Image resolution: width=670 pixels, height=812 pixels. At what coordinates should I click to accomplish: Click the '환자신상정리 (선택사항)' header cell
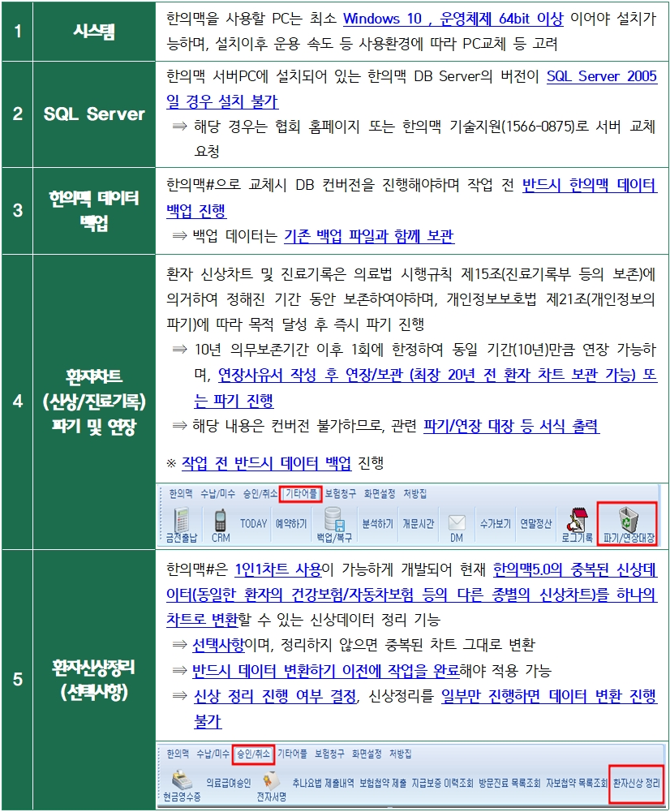pyautogui.click(x=94, y=679)
